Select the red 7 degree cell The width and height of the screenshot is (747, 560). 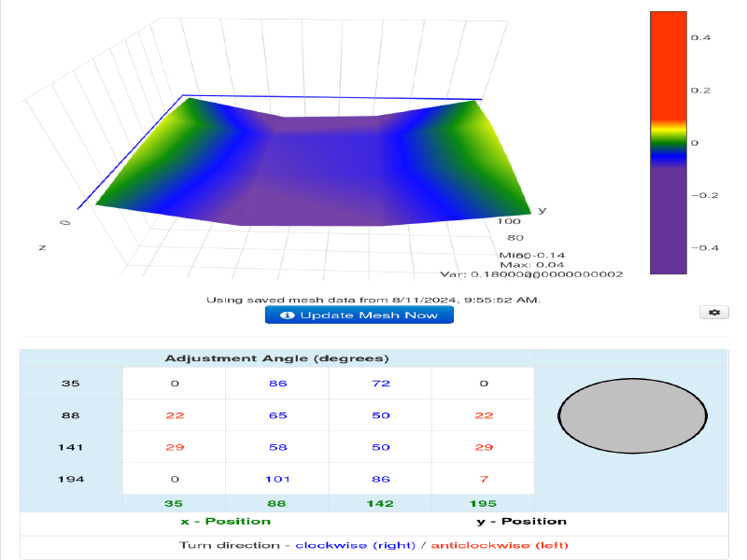point(483,479)
